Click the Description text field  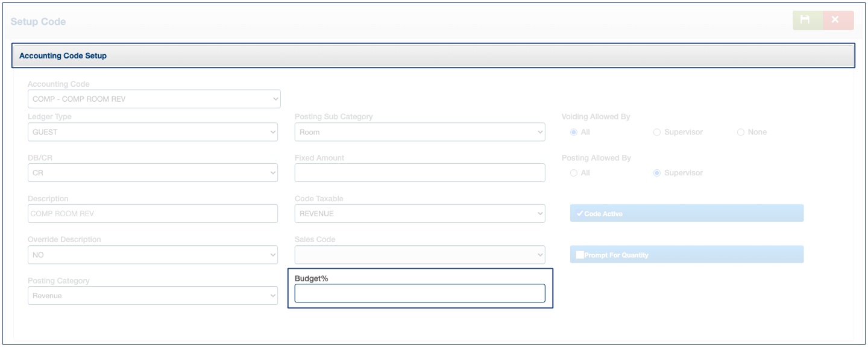pyautogui.click(x=153, y=213)
